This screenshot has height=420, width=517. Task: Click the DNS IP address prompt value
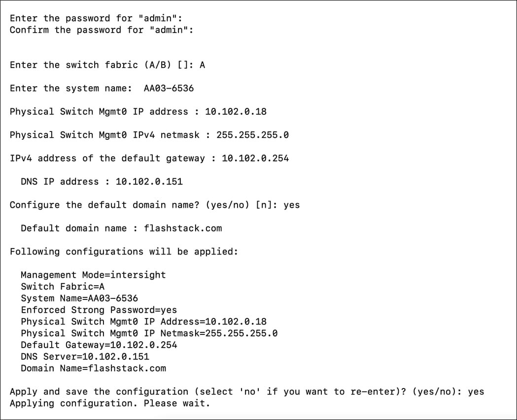(x=149, y=182)
